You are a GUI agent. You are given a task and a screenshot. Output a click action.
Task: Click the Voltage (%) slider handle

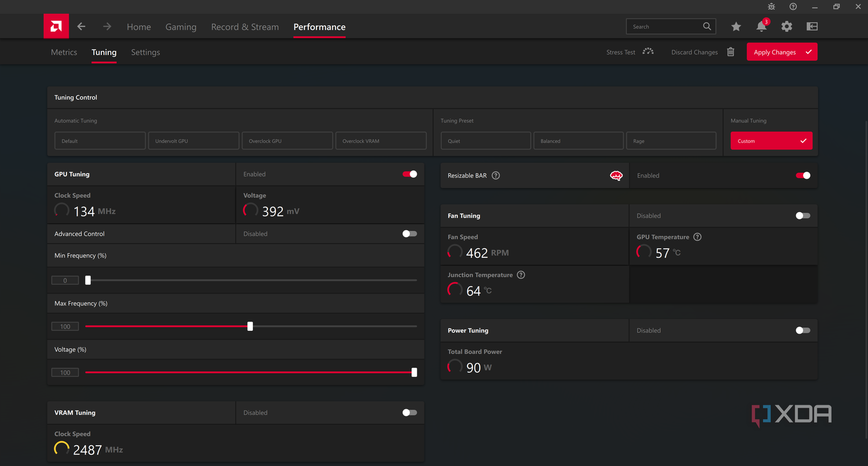click(414, 372)
